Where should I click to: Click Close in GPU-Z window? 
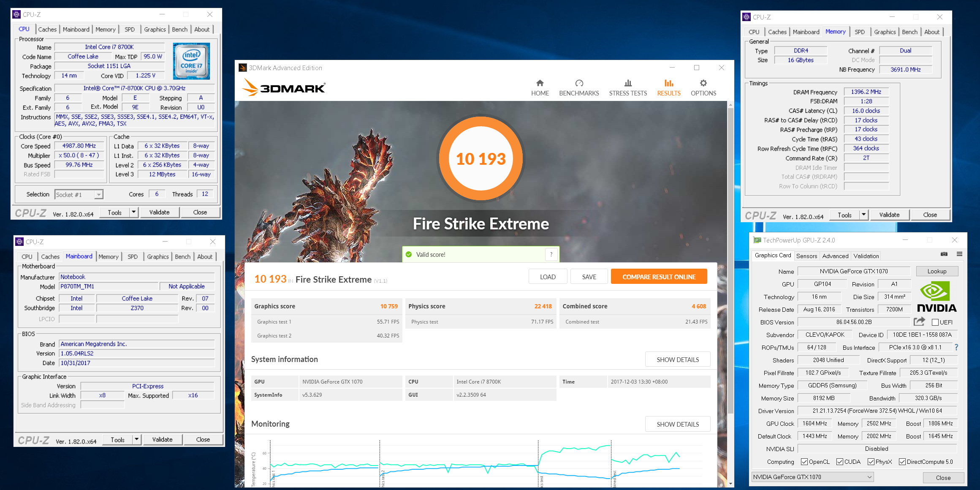point(943,477)
